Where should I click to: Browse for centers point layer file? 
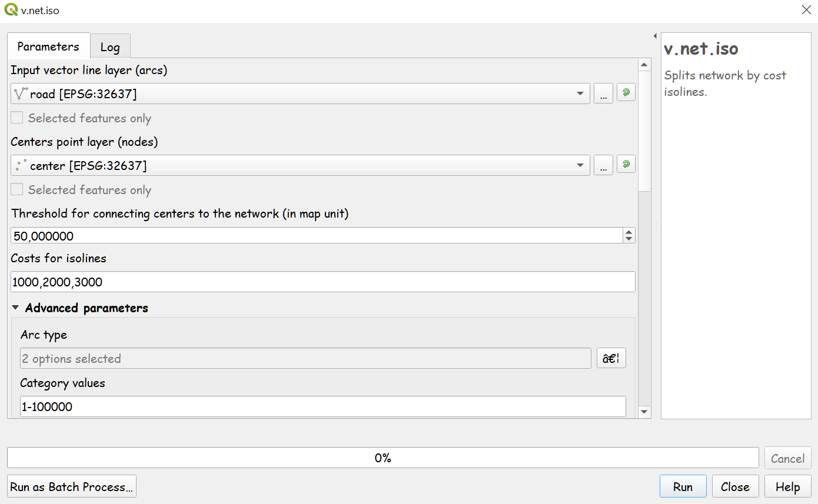(x=603, y=165)
